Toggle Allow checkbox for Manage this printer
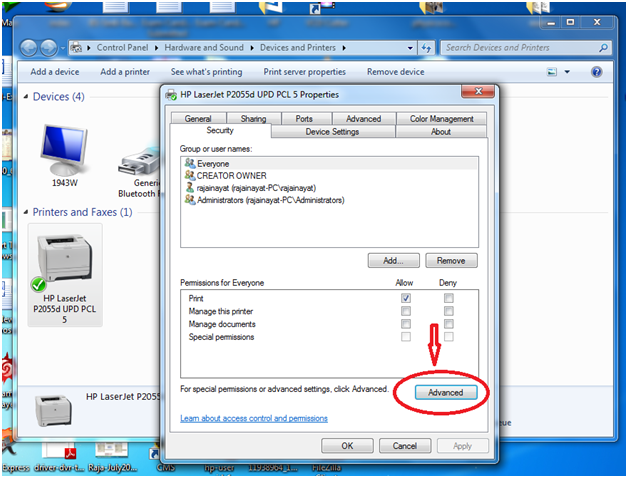The image size is (628, 478). [x=406, y=311]
